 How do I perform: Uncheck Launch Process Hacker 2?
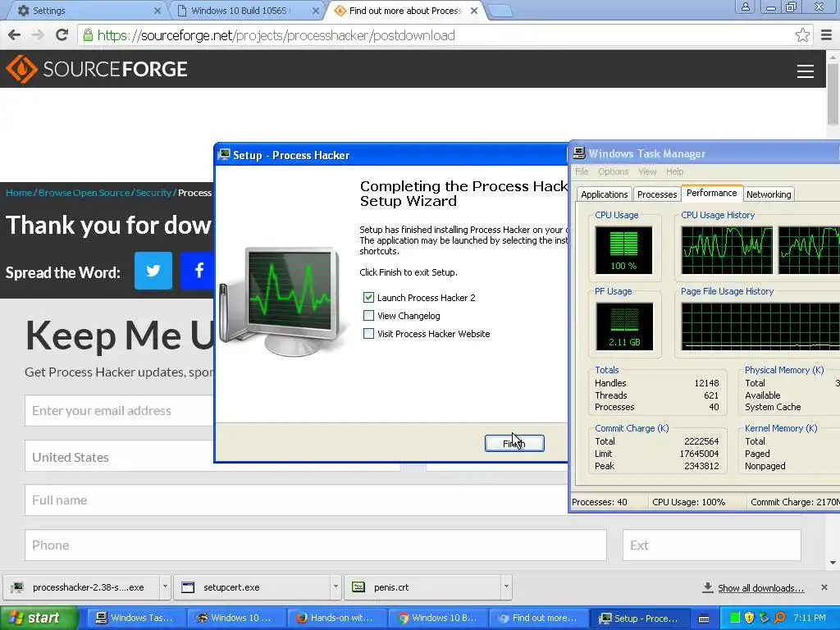[x=368, y=297]
